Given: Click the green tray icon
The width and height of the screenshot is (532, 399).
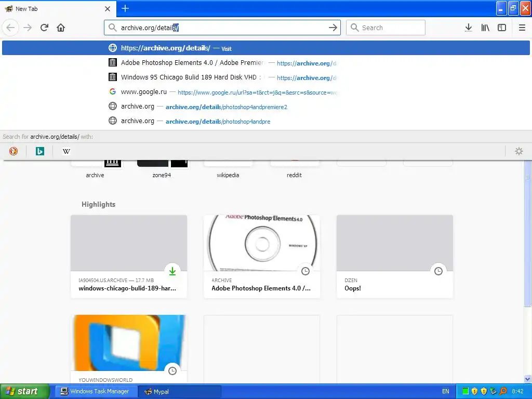Looking at the screenshot, I should point(465,391).
